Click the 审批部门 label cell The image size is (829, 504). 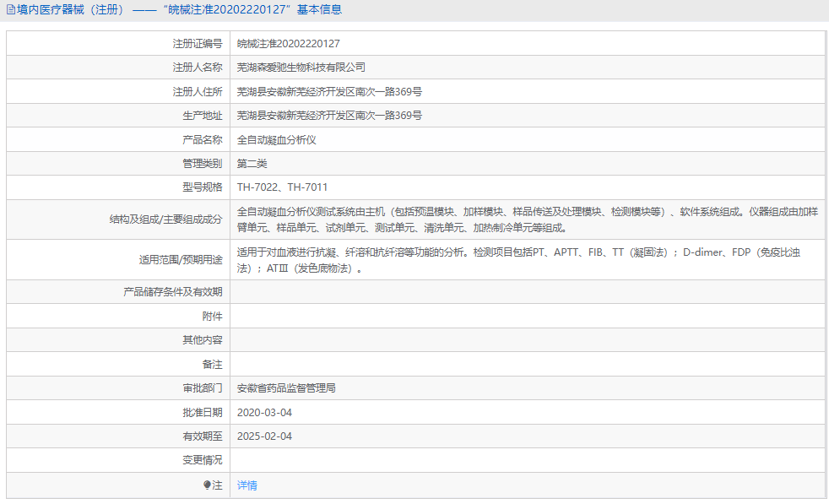(x=118, y=388)
